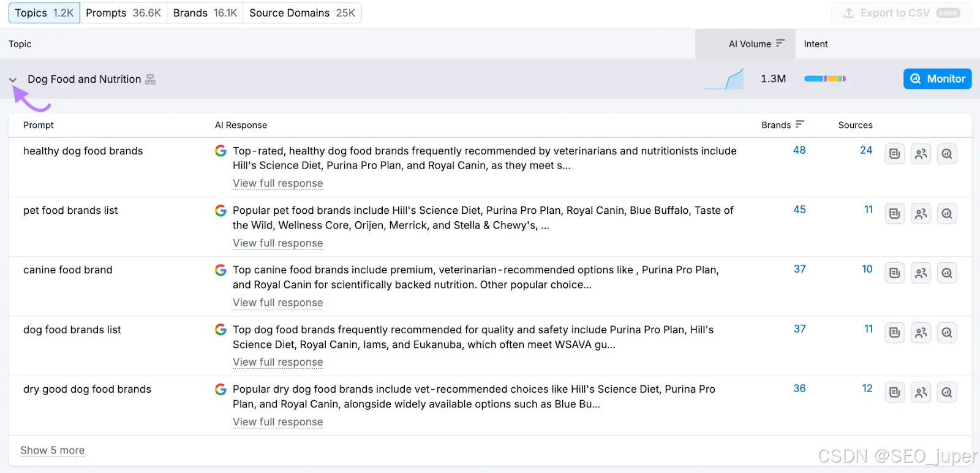
Task: Click Google icon beside pet food brands response
Action: [x=221, y=211]
